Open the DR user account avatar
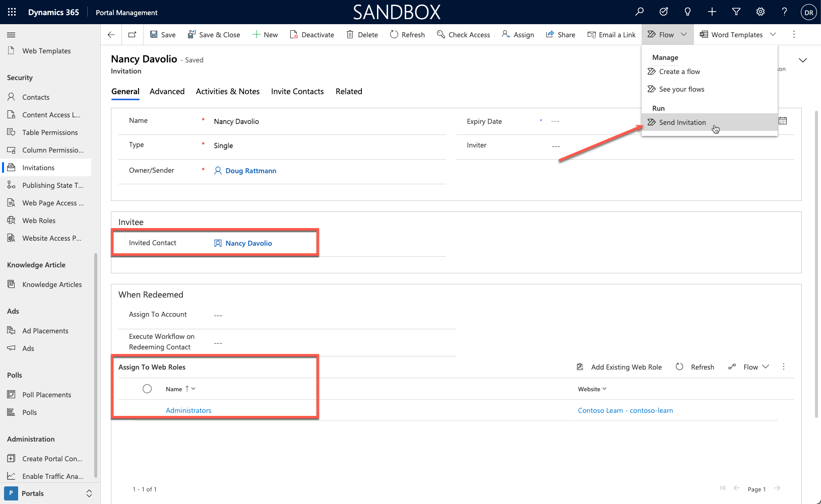Viewport: 821px width, 504px height. point(808,13)
